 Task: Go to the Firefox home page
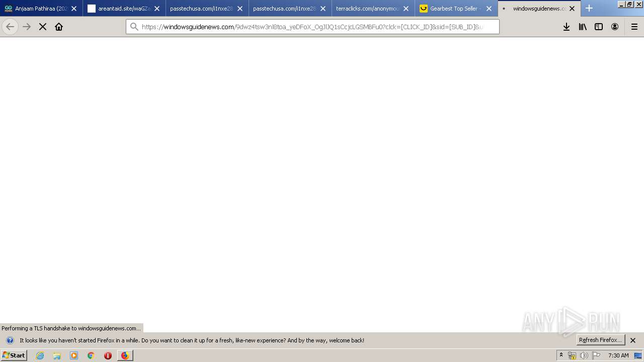click(59, 27)
